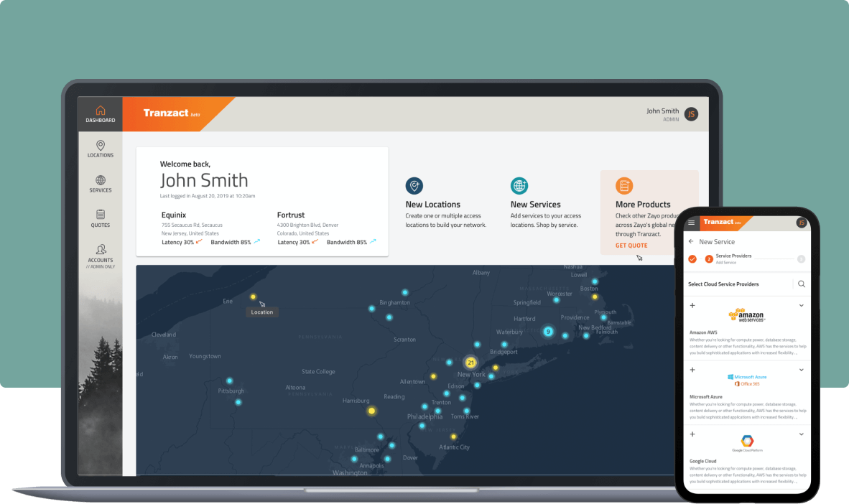Open the Dashboard sidebar item
The height and width of the screenshot is (504, 849).
100,114
